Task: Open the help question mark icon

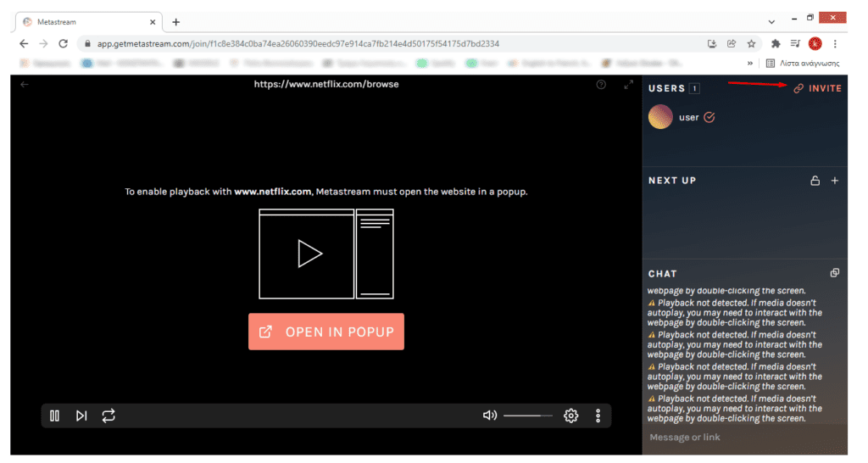Action: (x=601, y=85)
